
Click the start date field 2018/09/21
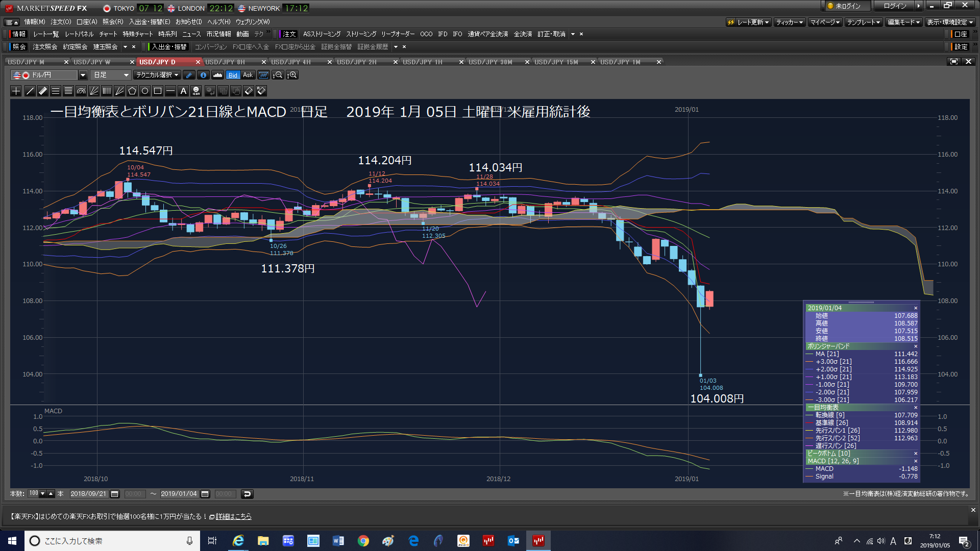88,494
